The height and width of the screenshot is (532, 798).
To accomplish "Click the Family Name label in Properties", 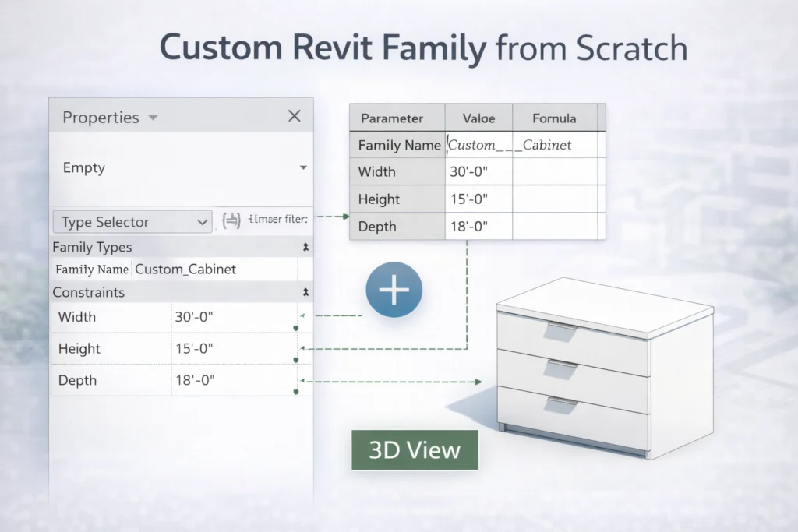I will tap(92, 269).
